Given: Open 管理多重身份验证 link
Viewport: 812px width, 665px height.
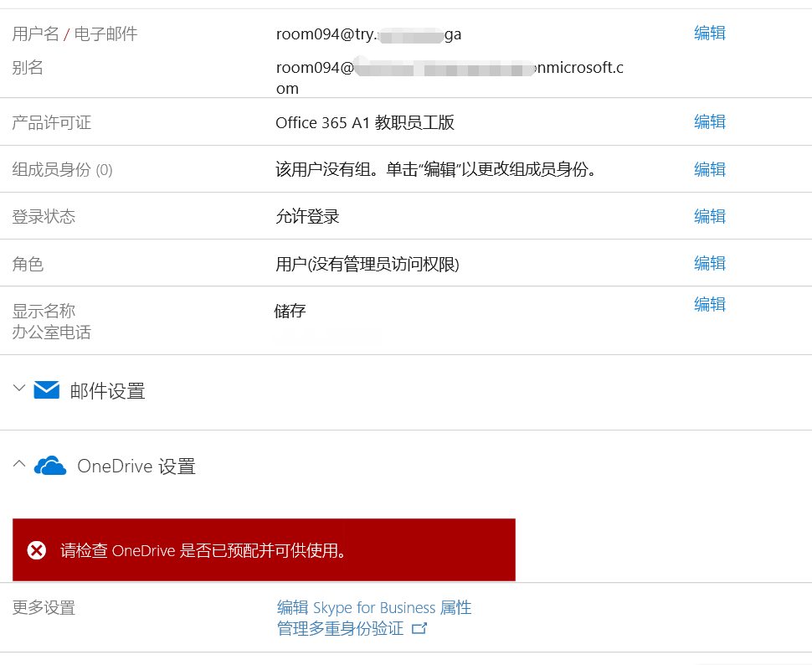Looking at the screenshot, I should coord(340,628).
